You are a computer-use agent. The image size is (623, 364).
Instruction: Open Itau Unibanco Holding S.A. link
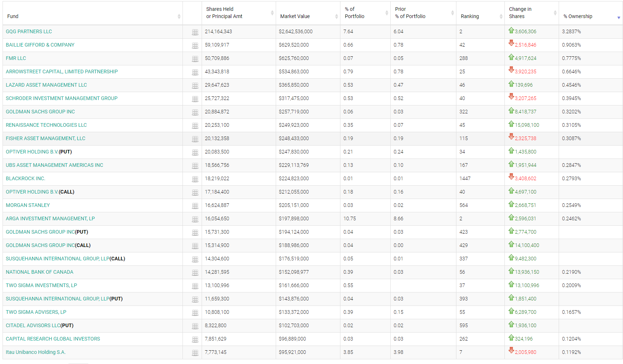click(36, 352)
